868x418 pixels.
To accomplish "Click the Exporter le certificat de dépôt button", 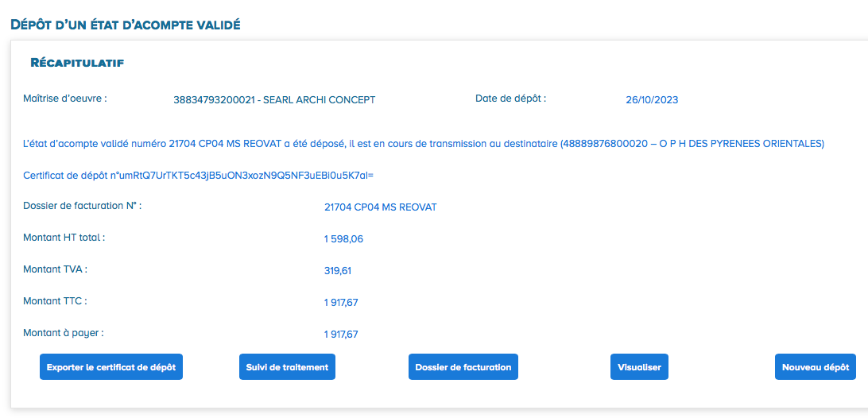I will pos(111,367).
